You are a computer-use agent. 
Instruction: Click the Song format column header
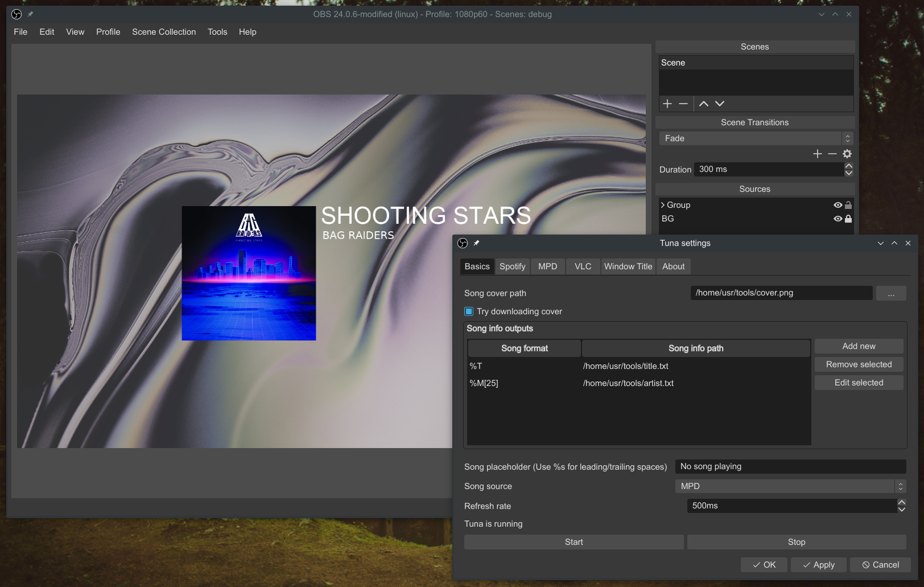(525, 348)
